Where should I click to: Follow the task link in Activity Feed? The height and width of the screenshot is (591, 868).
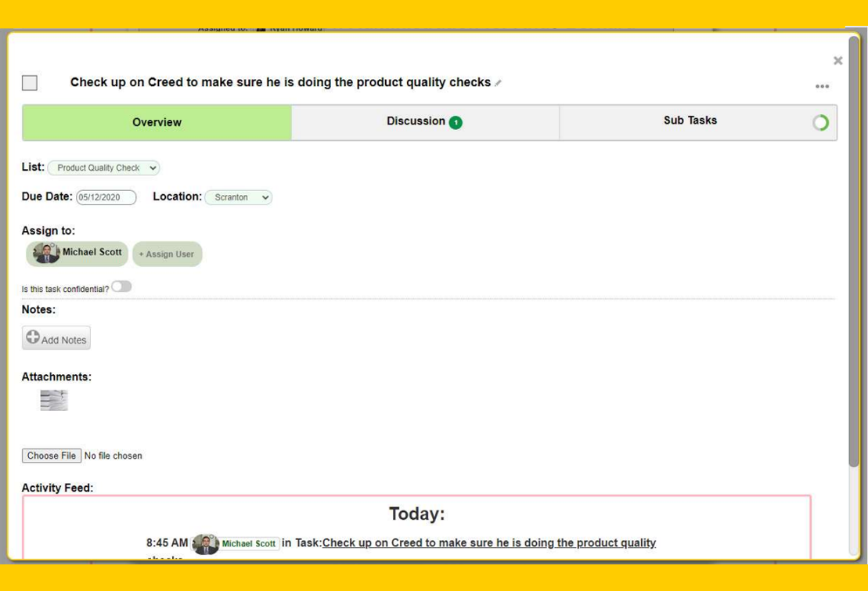point(488,543)
